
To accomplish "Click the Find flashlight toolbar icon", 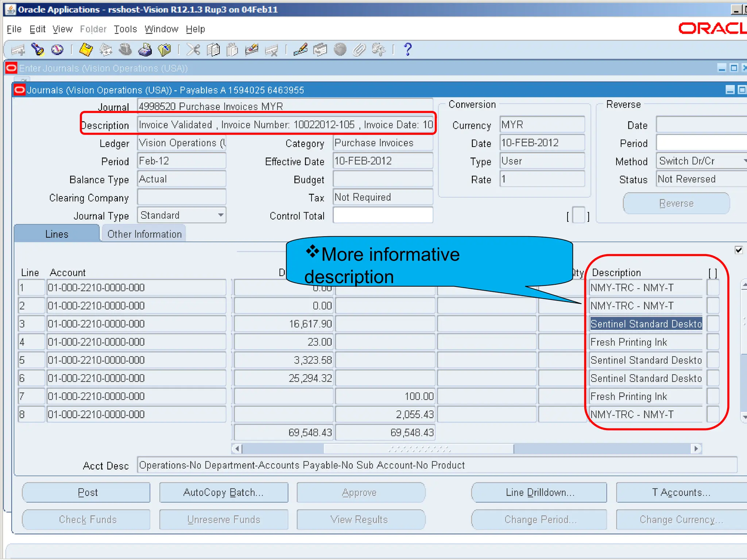I will (37, 50).
